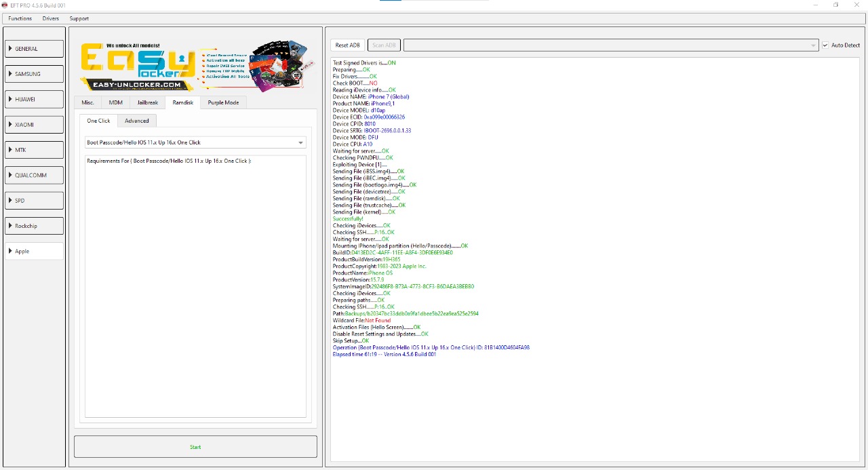Click the Scan ADB button
The image size is (868, 470).
(384, 45)
